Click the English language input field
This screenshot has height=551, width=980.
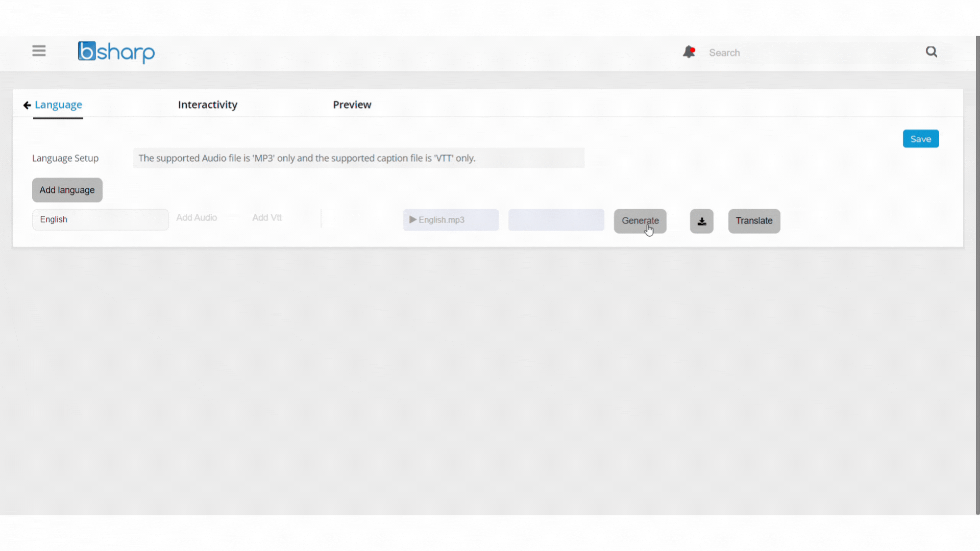[100, 219]
